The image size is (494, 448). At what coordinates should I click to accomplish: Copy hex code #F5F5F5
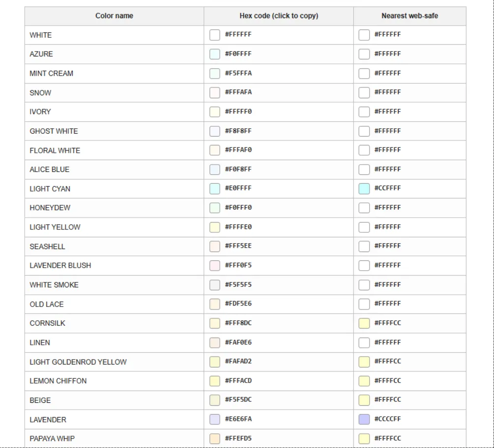238,284
